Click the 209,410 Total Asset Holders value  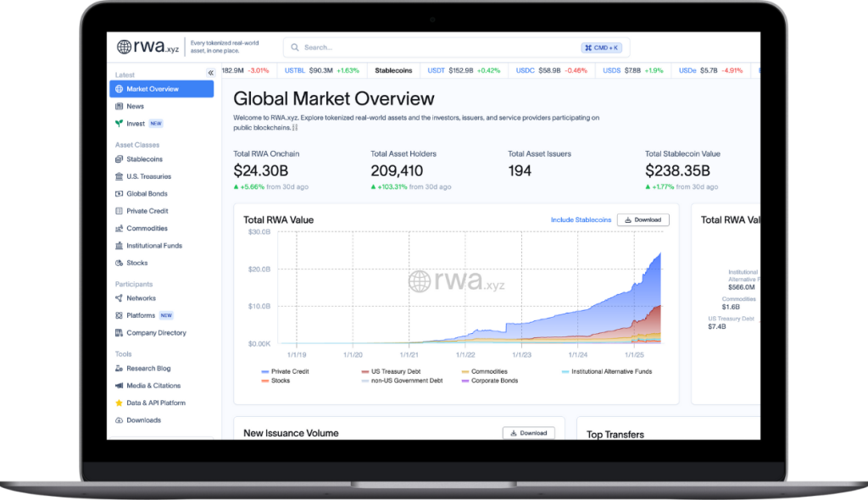click(x=397, y=170)
